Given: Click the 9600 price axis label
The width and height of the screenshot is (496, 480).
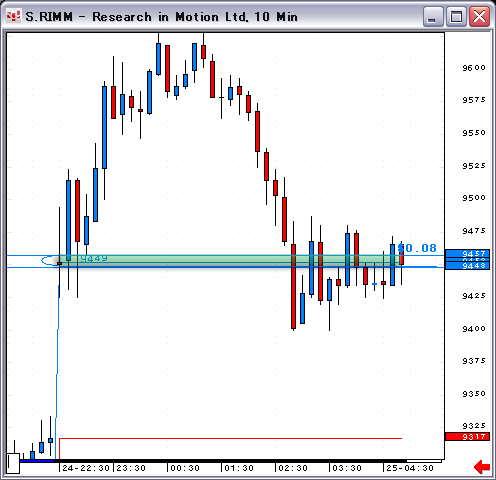Looking at the screenshot, I should pos(474,68).
